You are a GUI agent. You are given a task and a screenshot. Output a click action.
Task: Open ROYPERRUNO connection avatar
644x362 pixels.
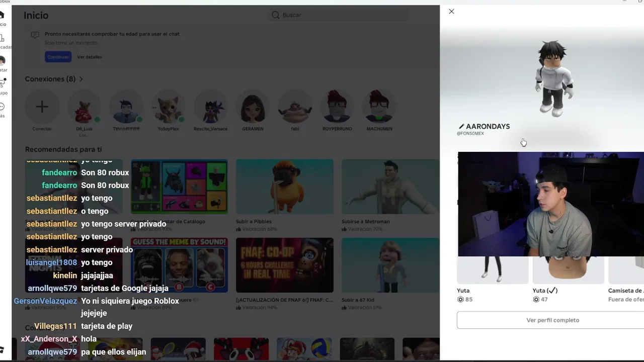point(337,107)
